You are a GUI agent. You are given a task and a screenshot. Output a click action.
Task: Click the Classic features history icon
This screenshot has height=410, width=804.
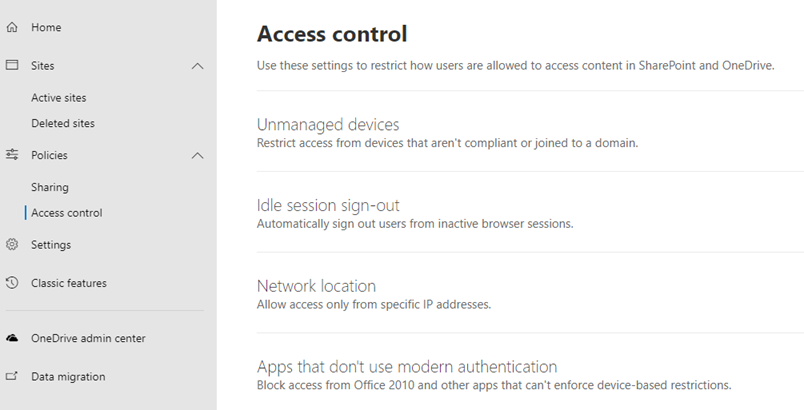(x=12, y=283)
